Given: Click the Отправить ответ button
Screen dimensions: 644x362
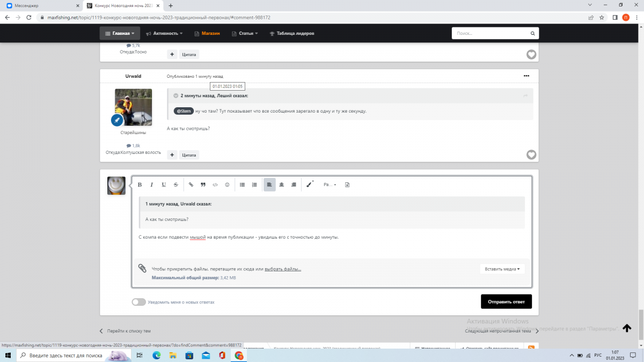Looking at the screenshot, I should [x=506, y=301].
